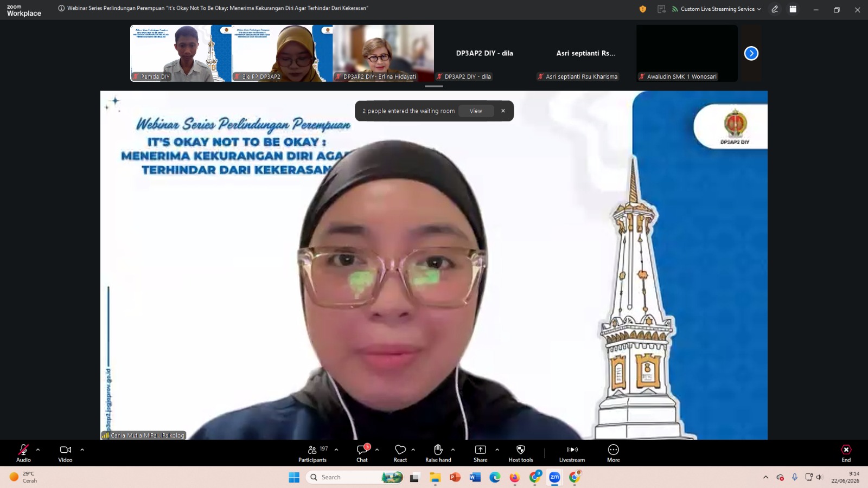Click the cloud sync error tray icon
This screenshot has height=488, width=868.
coord(780,477)
